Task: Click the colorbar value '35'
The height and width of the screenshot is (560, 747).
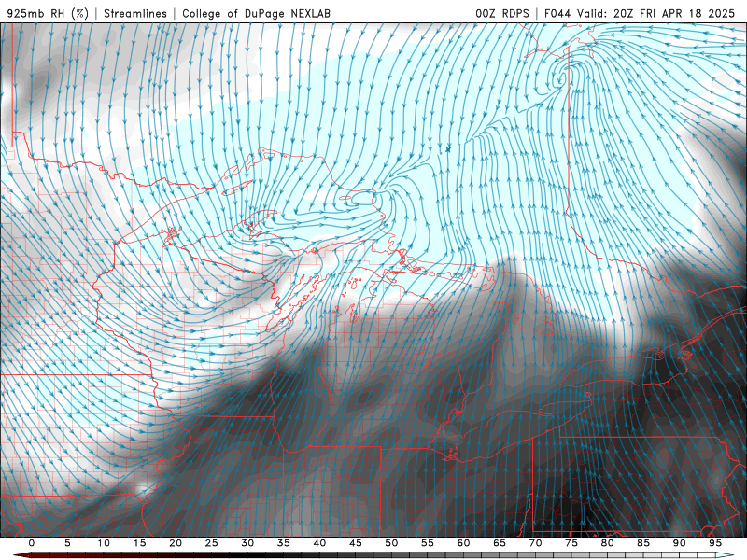Action: click(x=284, y=543)
